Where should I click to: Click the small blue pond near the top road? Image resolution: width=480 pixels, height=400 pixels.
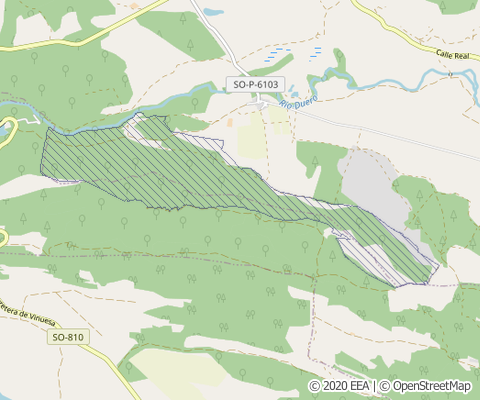[x=213, y=12]
